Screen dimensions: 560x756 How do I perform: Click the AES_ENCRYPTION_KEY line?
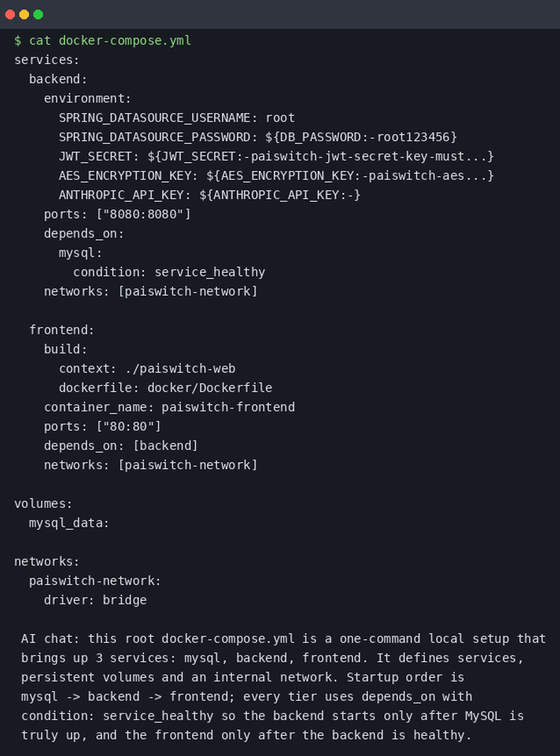coord(276,175)
